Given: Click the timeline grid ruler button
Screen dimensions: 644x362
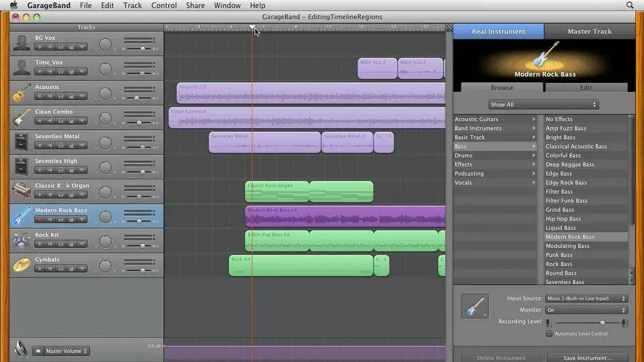Looking at the screenshot, I should pos(449,27).
